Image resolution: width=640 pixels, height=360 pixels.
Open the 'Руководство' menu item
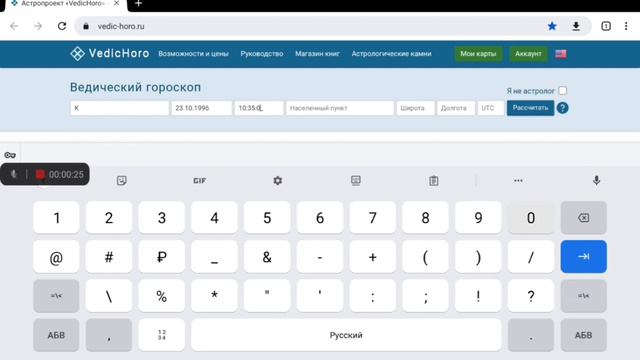262,53
